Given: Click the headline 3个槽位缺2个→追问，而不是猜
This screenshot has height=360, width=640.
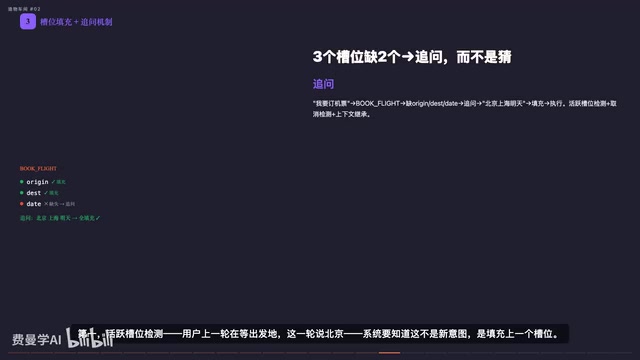Looking at the screenshot, I should (x=412, y=57).
